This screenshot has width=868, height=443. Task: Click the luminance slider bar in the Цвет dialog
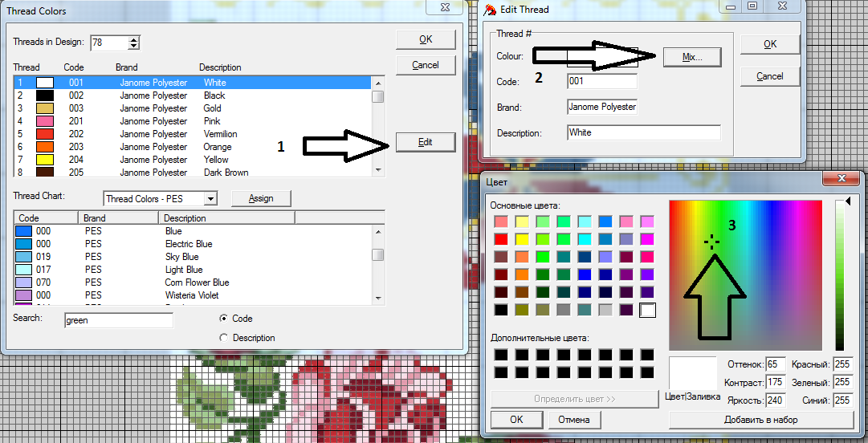[x=840, y=275]
